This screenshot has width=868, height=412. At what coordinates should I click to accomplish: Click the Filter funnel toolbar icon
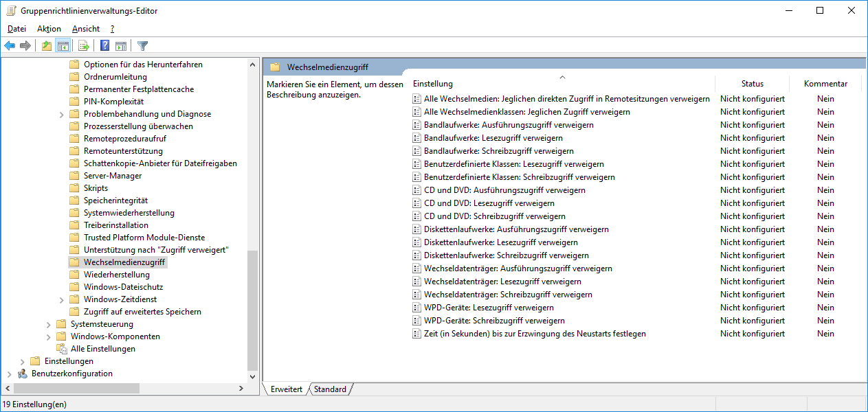142,46
